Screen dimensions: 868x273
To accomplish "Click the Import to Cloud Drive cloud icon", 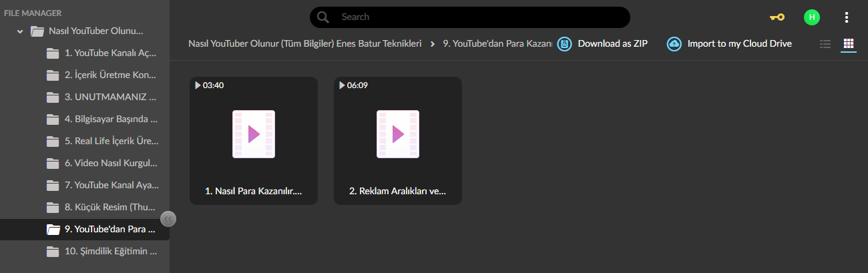I will (674, 44).
